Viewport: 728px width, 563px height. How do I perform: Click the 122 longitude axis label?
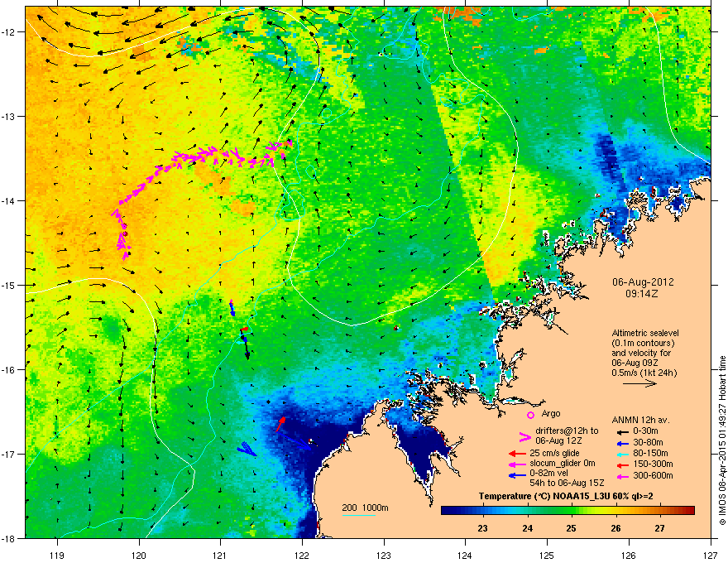click(302, 555)
